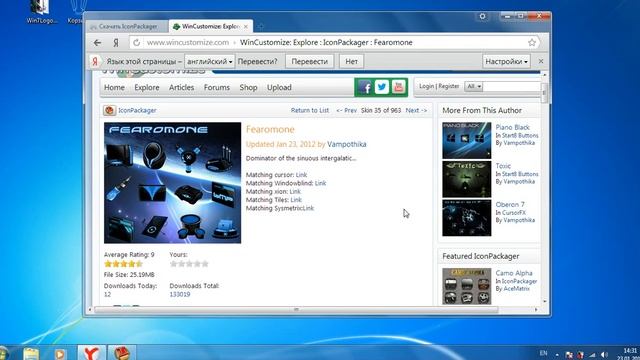Close the WinCustomize tab

pyautogui.click(x=246, y=27)
